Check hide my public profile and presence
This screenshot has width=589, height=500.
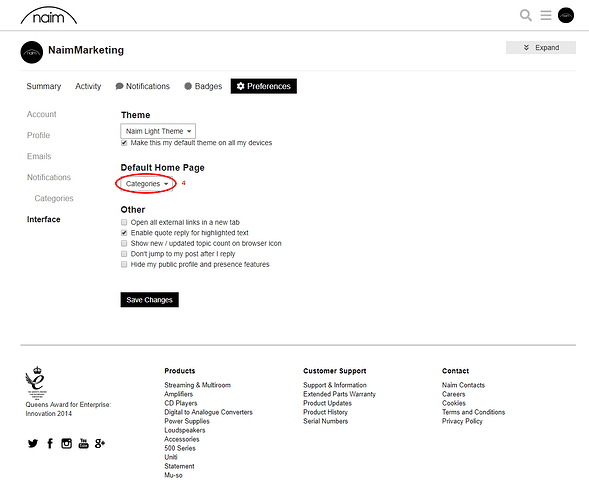[x=124, y=264]
